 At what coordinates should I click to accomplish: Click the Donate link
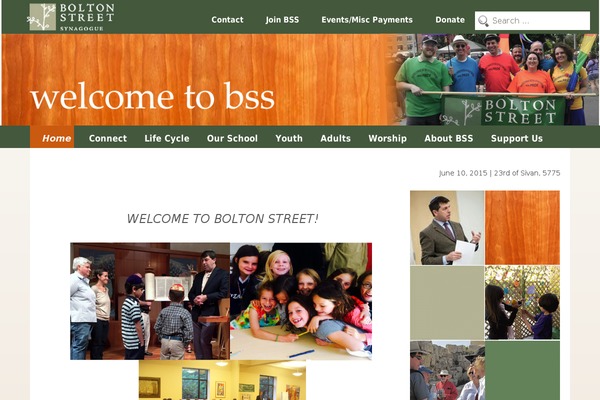tap(450, 20)
